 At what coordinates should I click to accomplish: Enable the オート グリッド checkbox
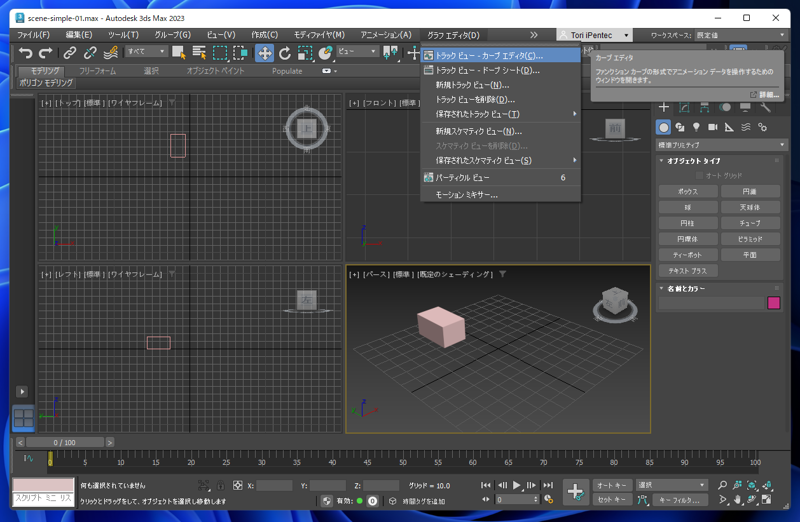[x=700, y=176]
